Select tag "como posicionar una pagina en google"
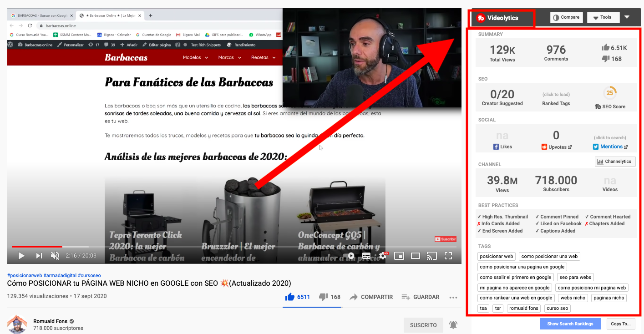 (x=522, y=267)
